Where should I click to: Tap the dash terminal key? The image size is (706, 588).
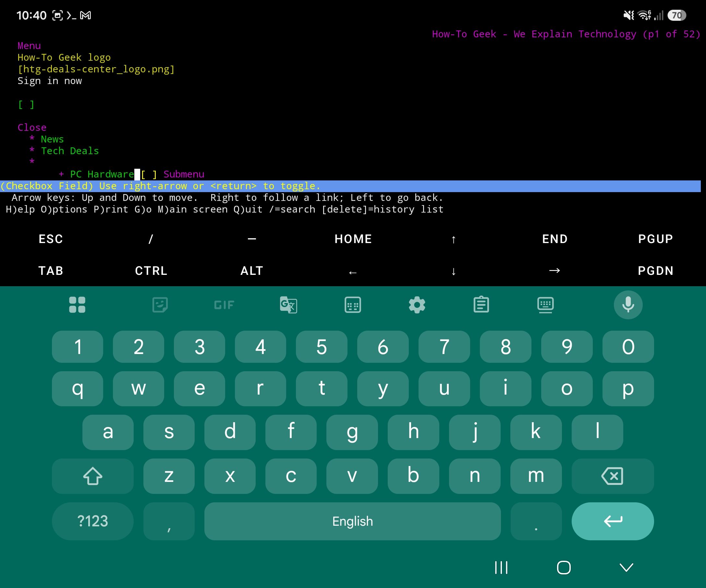click(252, 239)
